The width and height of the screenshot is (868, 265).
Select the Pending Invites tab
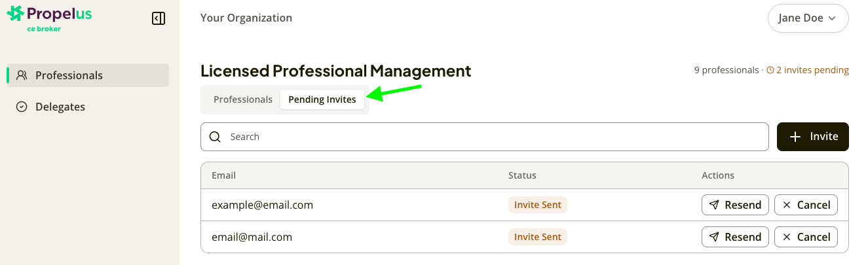(322, 99)
